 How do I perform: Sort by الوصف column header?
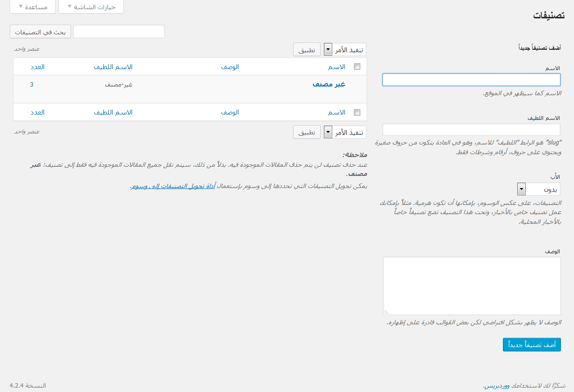click(x=230, y=67)
